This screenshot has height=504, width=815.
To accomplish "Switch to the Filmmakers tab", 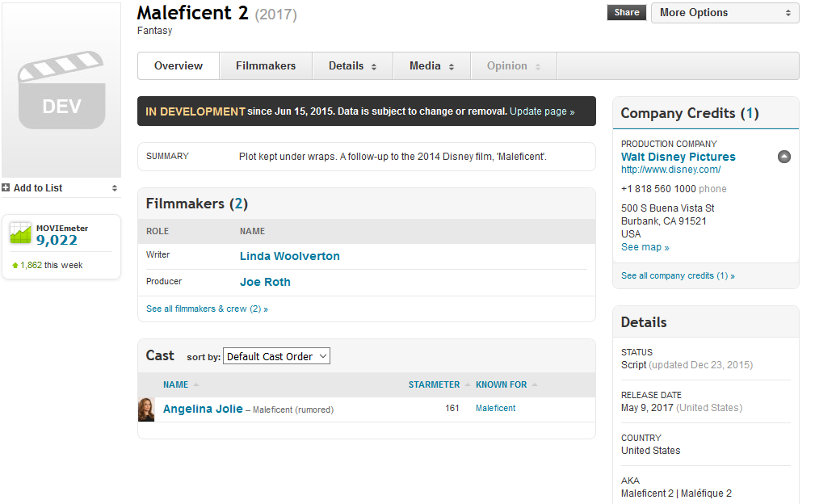I will coord(266,66).
